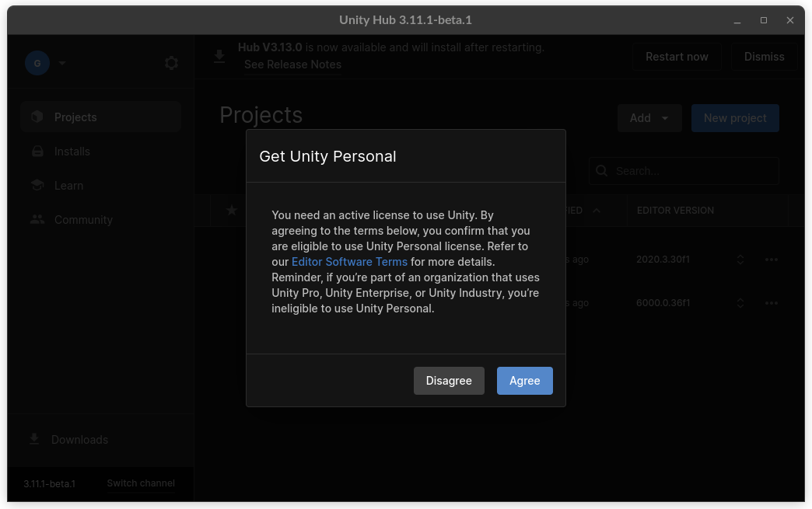The image size is (812, 509).
Task: Open more options for 2020.3.30f1 project
Action: [771, 260]
